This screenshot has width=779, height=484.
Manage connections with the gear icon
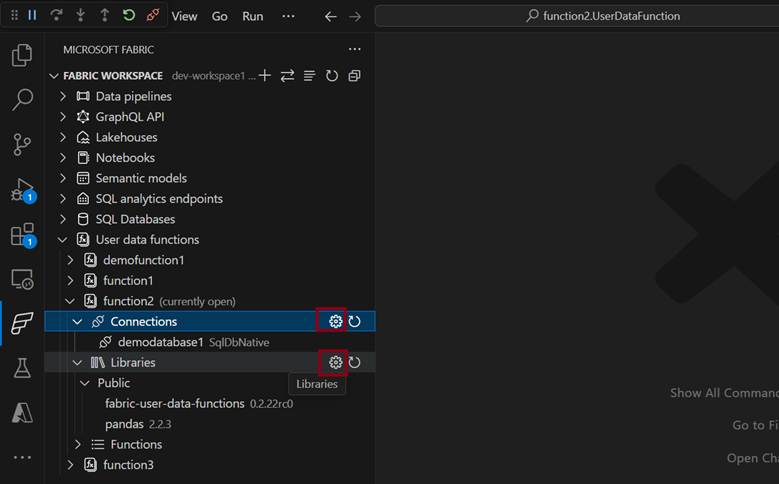point(335,322)
